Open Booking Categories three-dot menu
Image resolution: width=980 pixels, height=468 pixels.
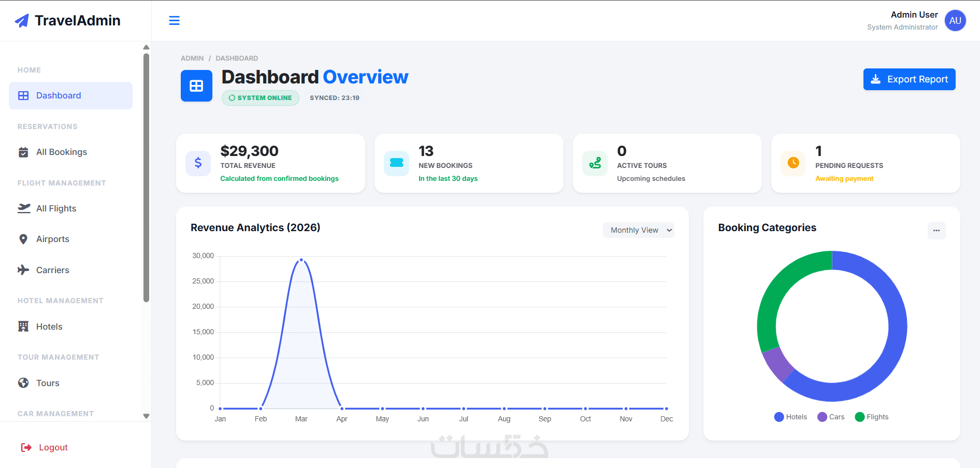pos(936,231)
